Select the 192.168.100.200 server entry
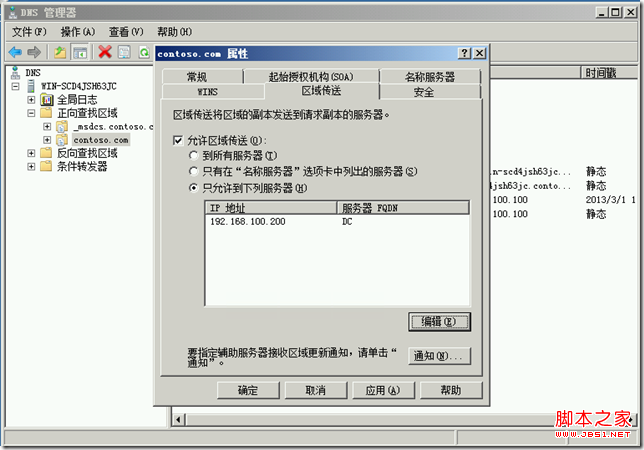Screen dimensions: 644x450 [248, 222]
